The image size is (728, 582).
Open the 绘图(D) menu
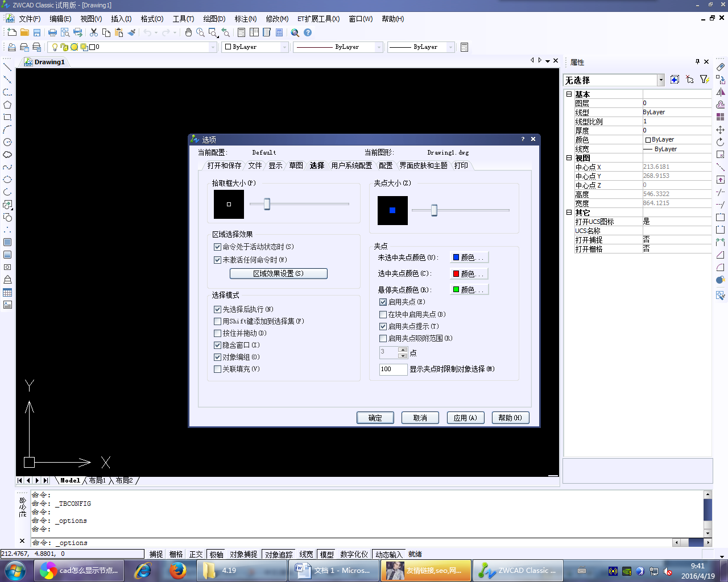(214, 19)
